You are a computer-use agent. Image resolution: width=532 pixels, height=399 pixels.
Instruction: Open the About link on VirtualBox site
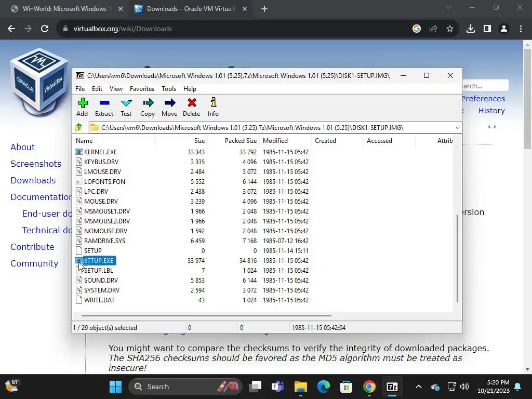(22, 147)
